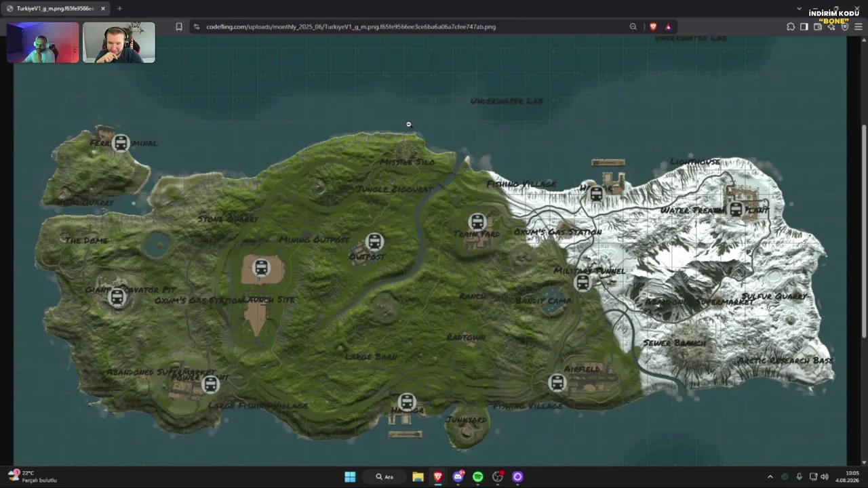The image size is (868, 488).
Task: Open Spotify from the taskbar
Action: [x=478, y=476]
